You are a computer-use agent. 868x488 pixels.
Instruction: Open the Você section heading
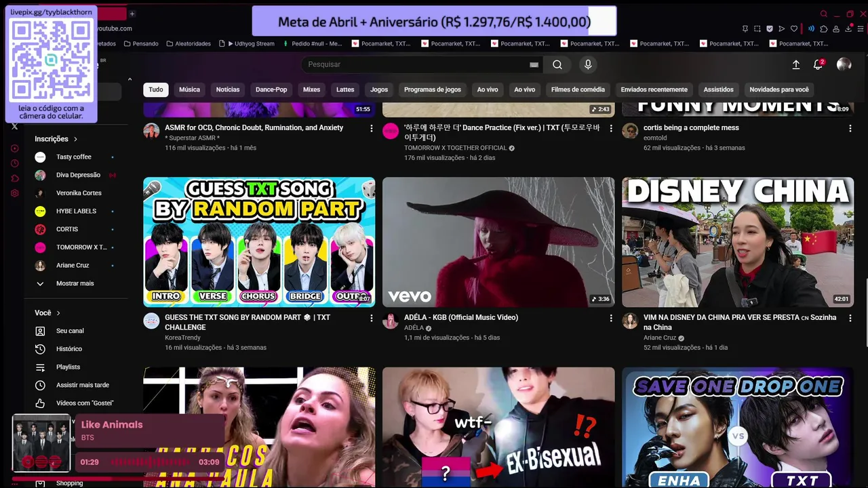point(47,313)
